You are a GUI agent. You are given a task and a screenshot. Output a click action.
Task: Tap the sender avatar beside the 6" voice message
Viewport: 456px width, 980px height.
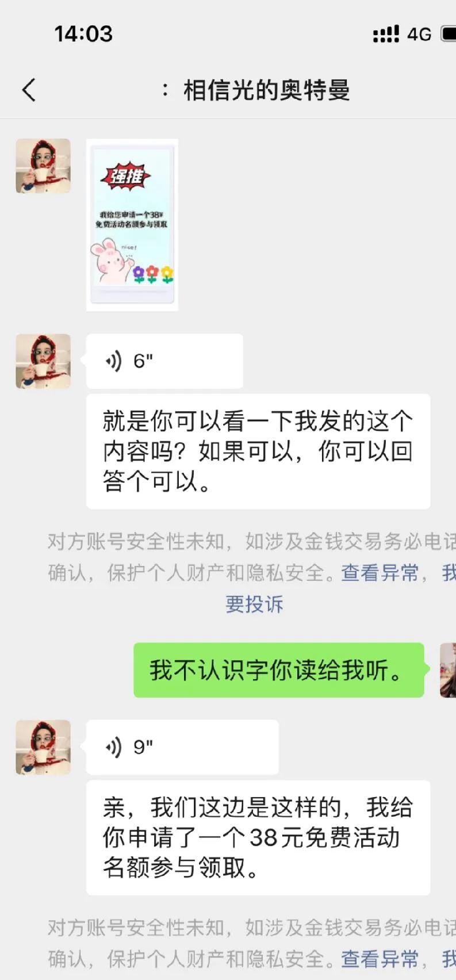click(43, 361)
